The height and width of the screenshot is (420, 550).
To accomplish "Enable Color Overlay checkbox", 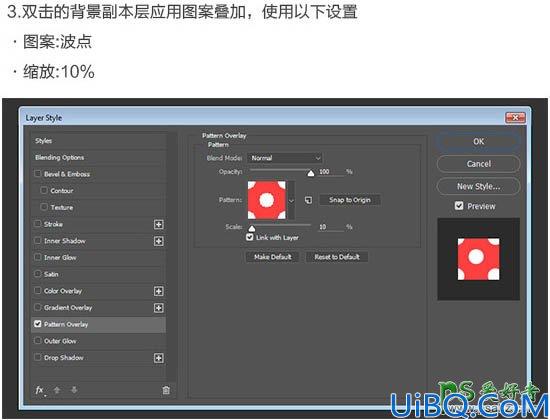I will point(38,291).
